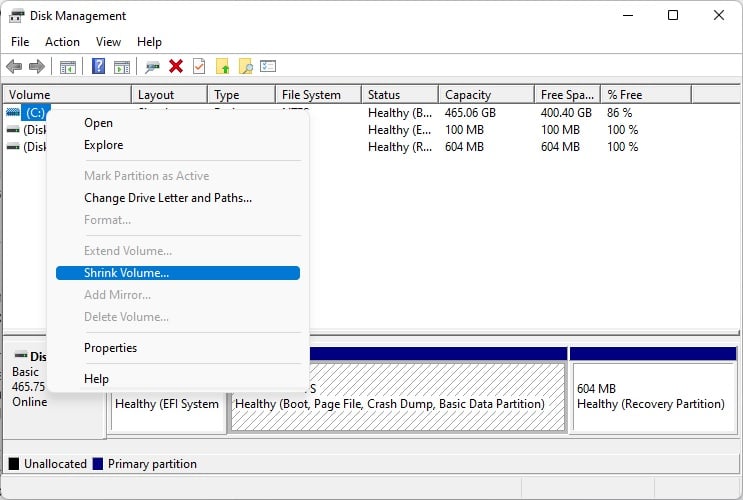This screenshot has width=743, height=500.
Task: Click the 400.40 GB free space cell
Action: [x=566, y=113]
